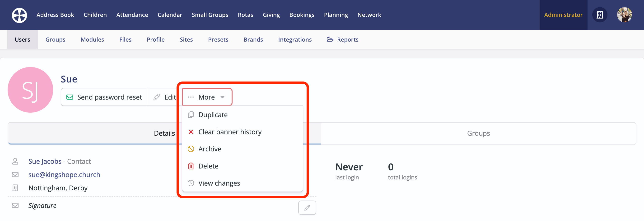The height and width of the screenshot is (221, 644).
Task: Open the email link sue@kingshope.church
Action: point(64,174)
